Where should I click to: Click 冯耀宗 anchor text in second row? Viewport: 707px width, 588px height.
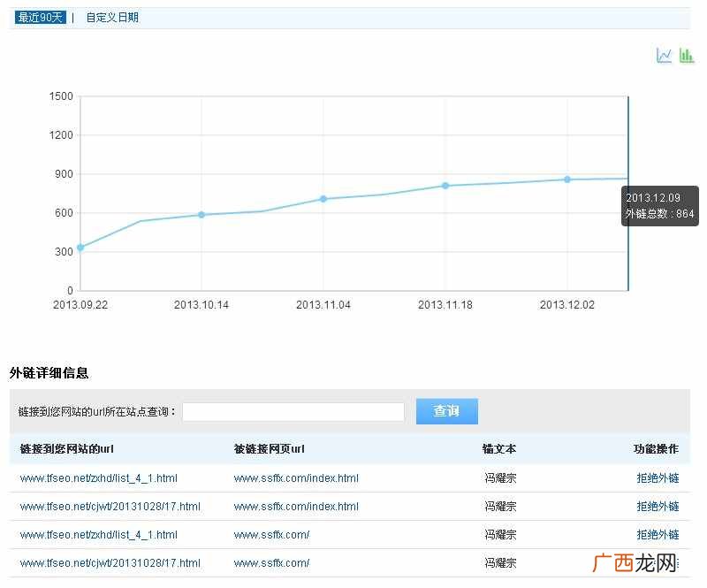pos(500,507)
